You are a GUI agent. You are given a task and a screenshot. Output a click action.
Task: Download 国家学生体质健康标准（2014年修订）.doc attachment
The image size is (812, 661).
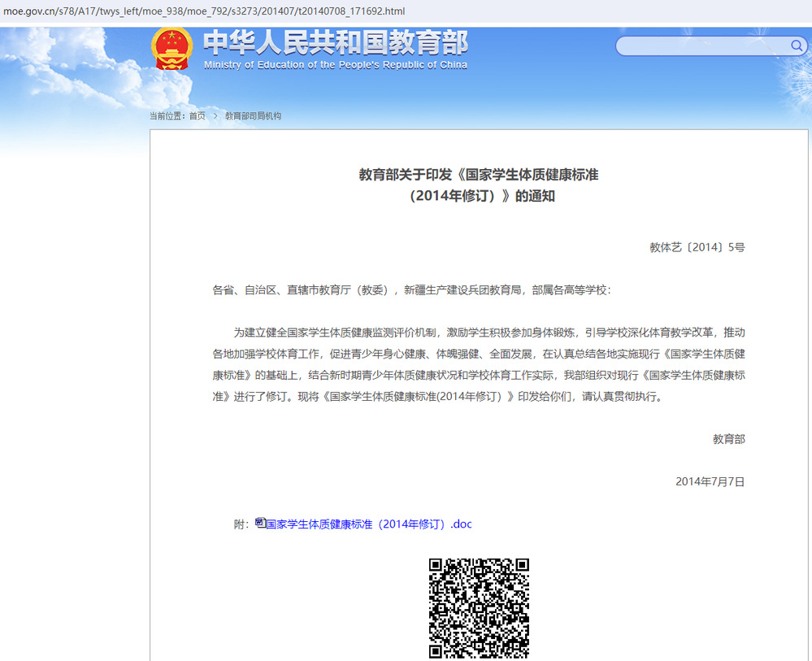pyautogui.click(x=368, y=524)
